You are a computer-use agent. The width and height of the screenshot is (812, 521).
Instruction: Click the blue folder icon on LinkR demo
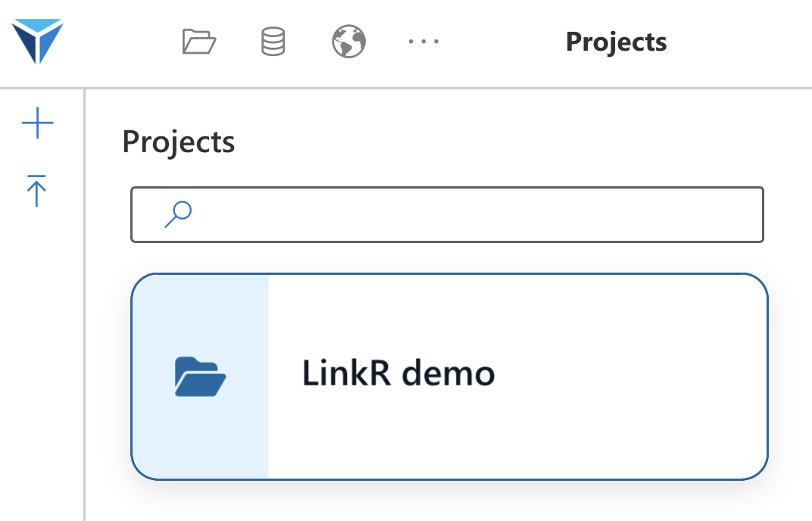click(x=200, y=376)
